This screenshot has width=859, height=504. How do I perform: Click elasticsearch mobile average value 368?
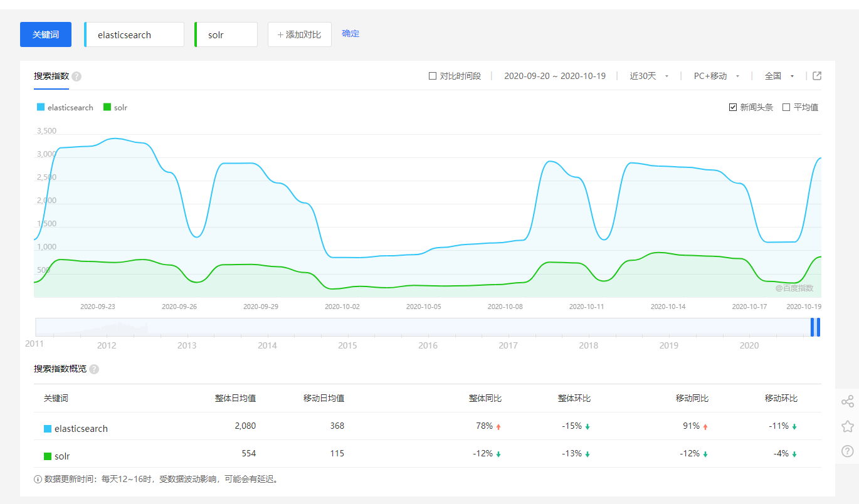337,426
